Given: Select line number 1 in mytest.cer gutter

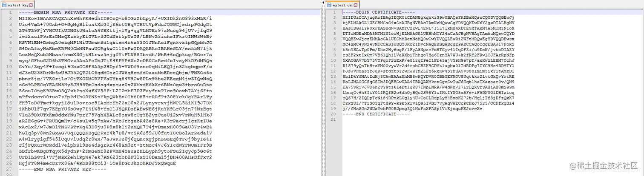Looking at the screenshot, I should (335, 13).
